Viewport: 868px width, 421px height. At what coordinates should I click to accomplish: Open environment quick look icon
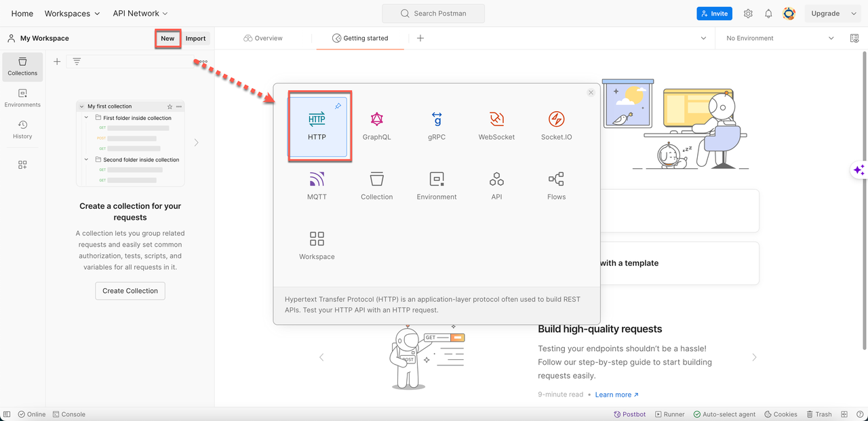tap(854, 39)
